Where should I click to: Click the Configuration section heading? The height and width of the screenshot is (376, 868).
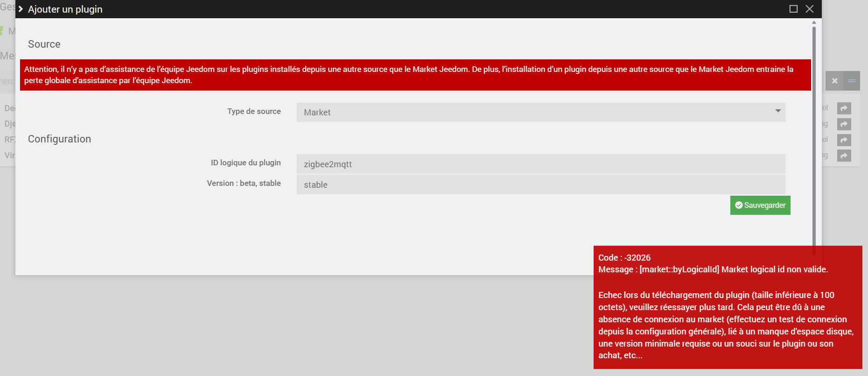tap(59, 139)
